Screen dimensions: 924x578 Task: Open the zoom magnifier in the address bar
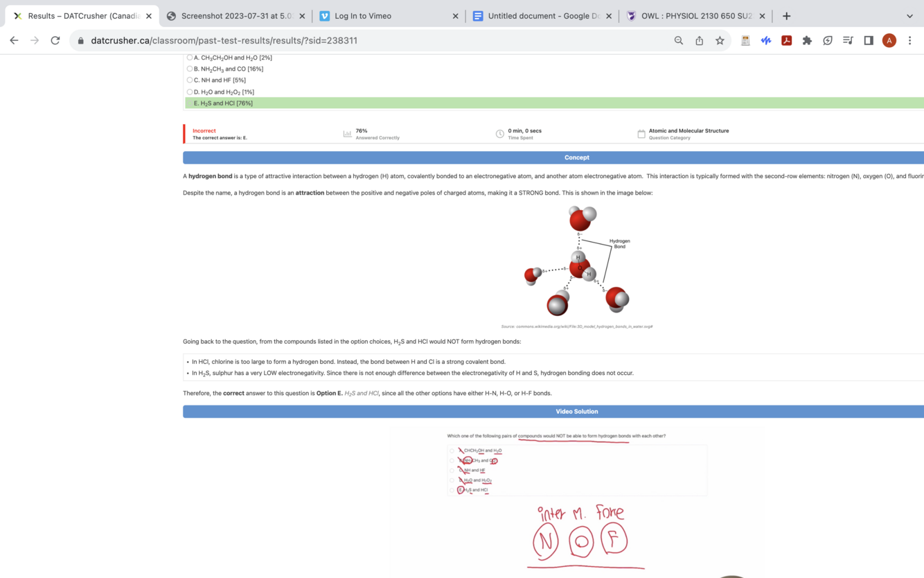(679, 40)
